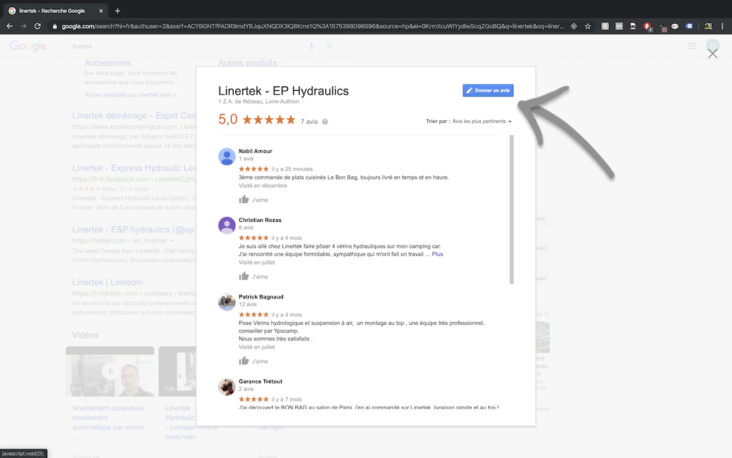Open Christian Rozas's profile avatar
The width and height of the screenshot is (732, 458).
point(227,225)
